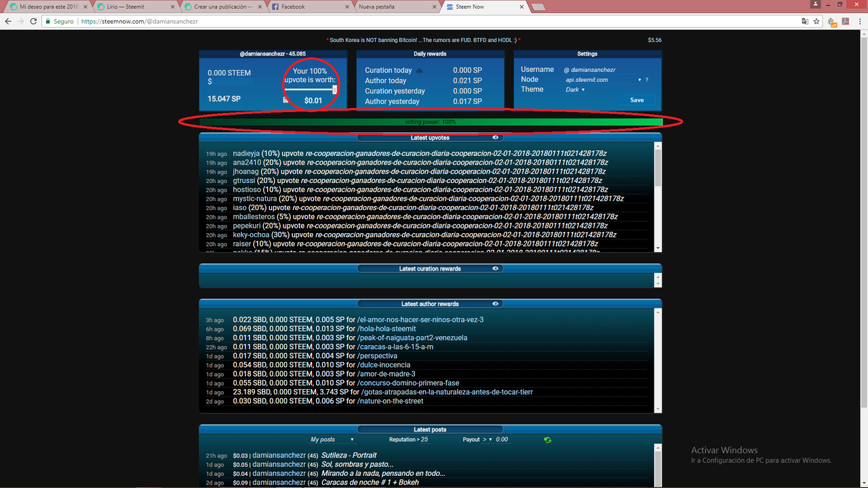Viewport: 868px width, 488px height.
Task: Close the Facebook tab
Action: coord(346,7)
